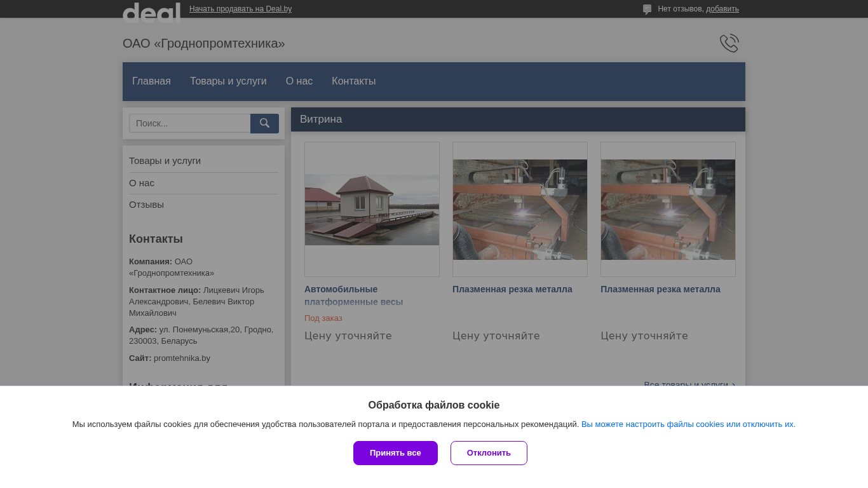Click Начать продавать на Deal.by link
Screen dimensions: 868x488
(240, 9)
